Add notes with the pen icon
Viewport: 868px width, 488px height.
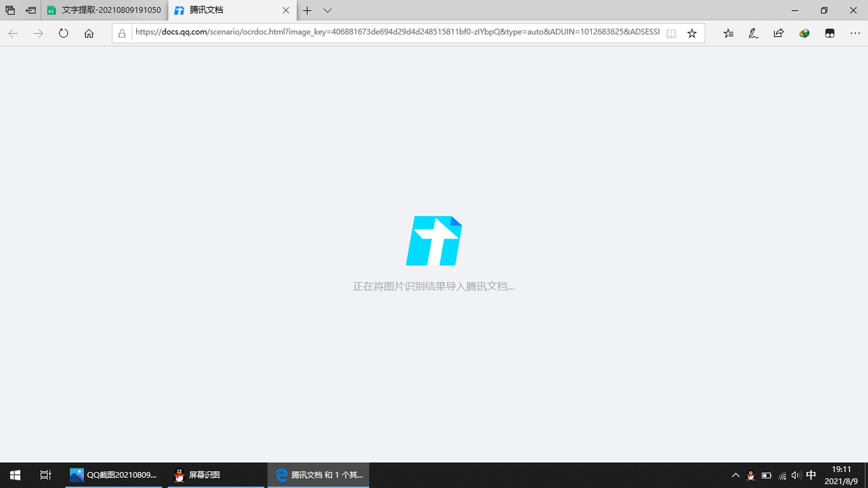click(754, 33)
